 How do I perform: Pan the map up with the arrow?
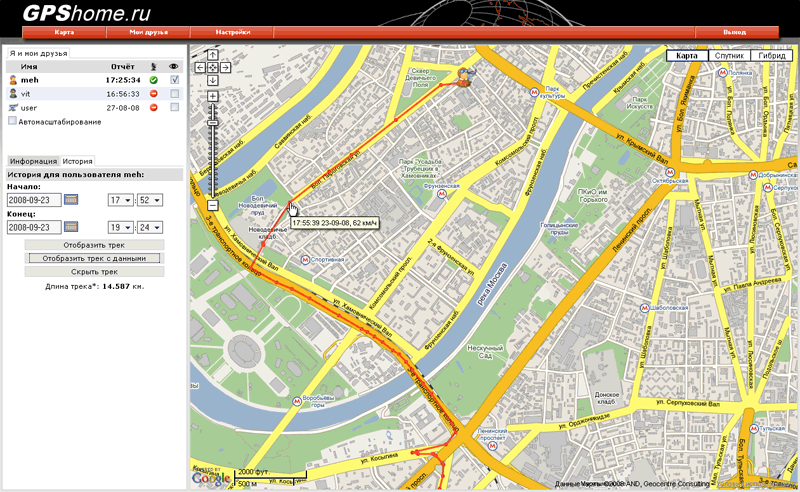click(x=213, y=55)
